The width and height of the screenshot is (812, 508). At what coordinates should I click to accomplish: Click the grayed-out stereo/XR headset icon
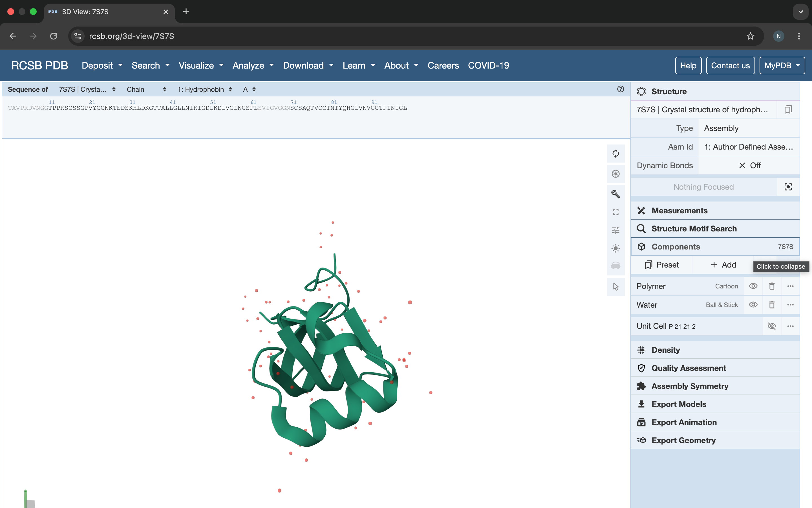tap(615, 266)
